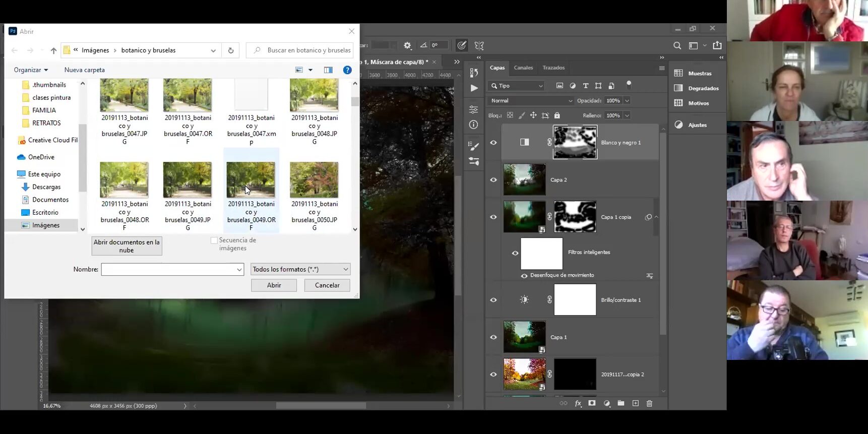Open the Brushes panel icon

(474, 146)
